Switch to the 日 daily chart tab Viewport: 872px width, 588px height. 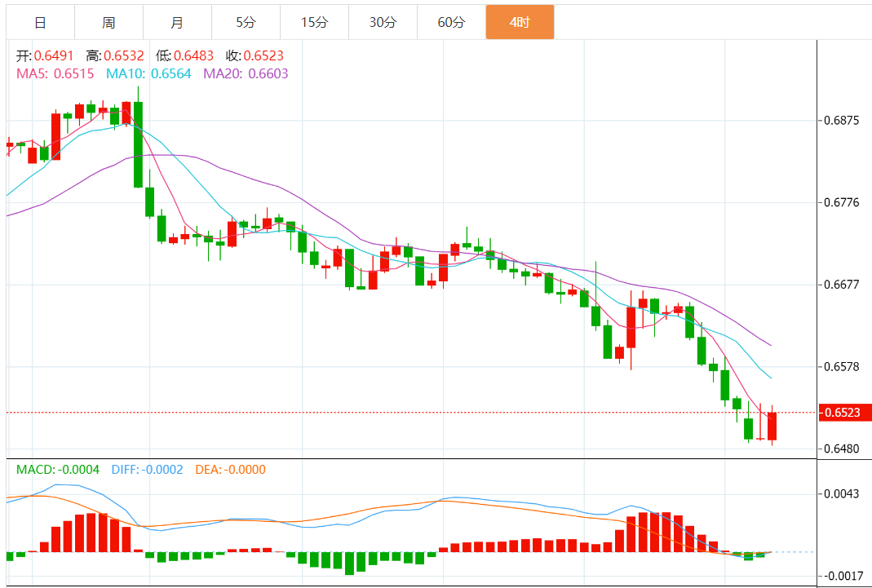(x=40, y=22)
